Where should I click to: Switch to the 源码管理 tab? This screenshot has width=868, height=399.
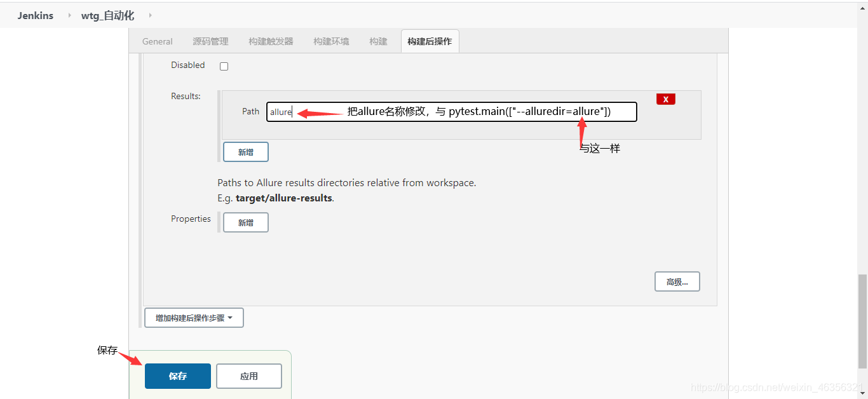pyautogui.click(x=210, y=41)
